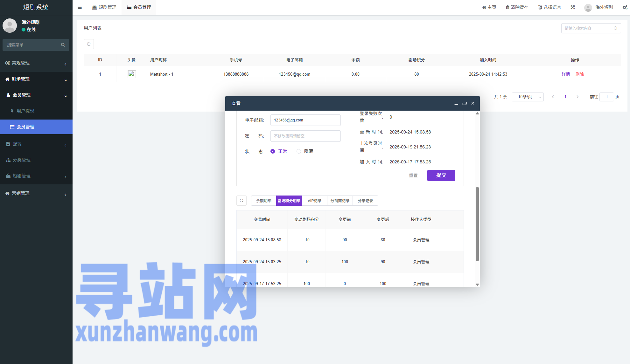The height and width of the screenshot is (364, 630).
Task: Click the purple 提交 button
Action: click(x=441, y=175)
